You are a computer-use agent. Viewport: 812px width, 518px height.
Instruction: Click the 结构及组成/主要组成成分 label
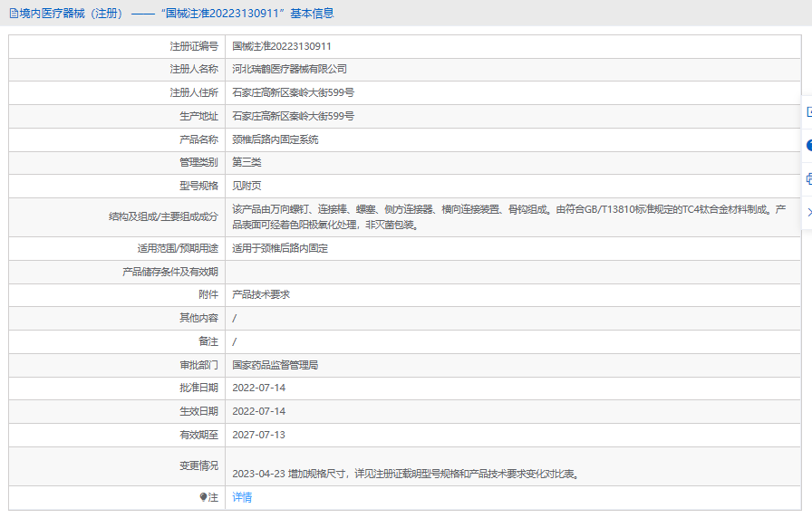tap(164, 216)
